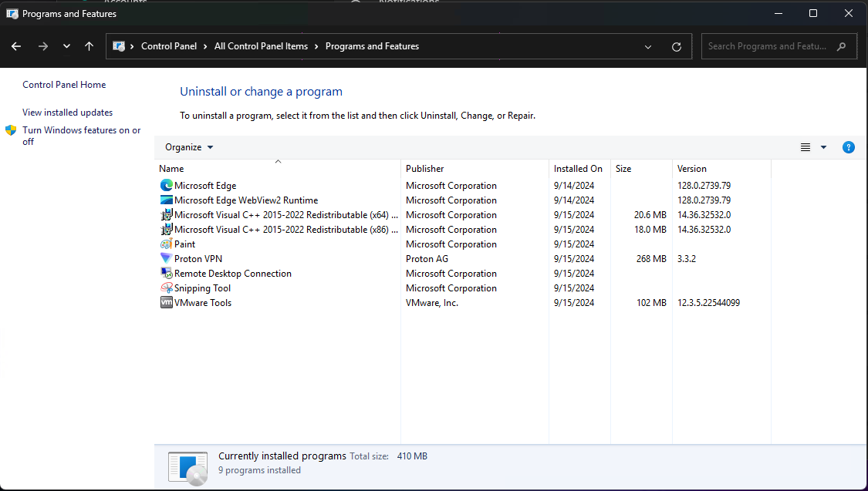Click the 18.0 MB size value
The width and height of the screenshot is (868, 491).
tap(650, 230)
